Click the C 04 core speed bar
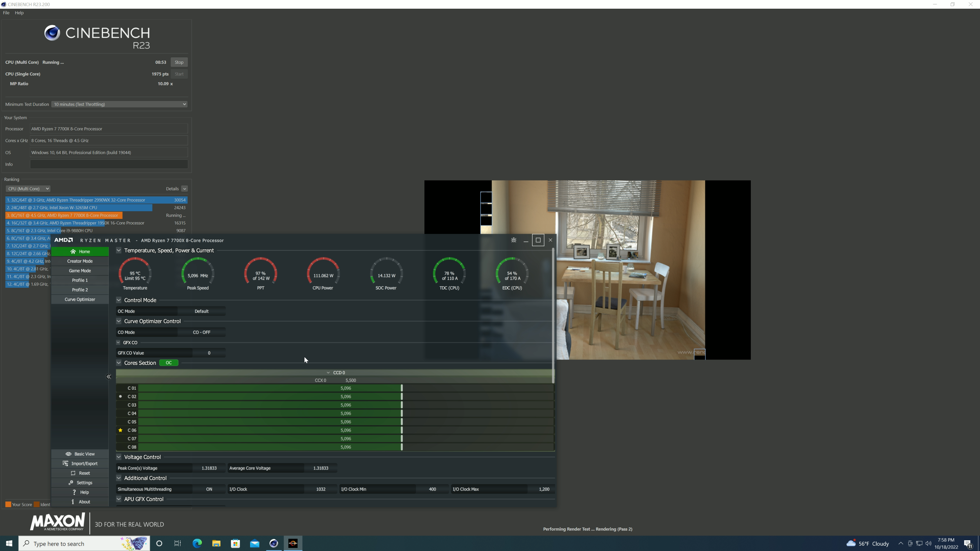This screenshot has height=551, width=980. 346,413
